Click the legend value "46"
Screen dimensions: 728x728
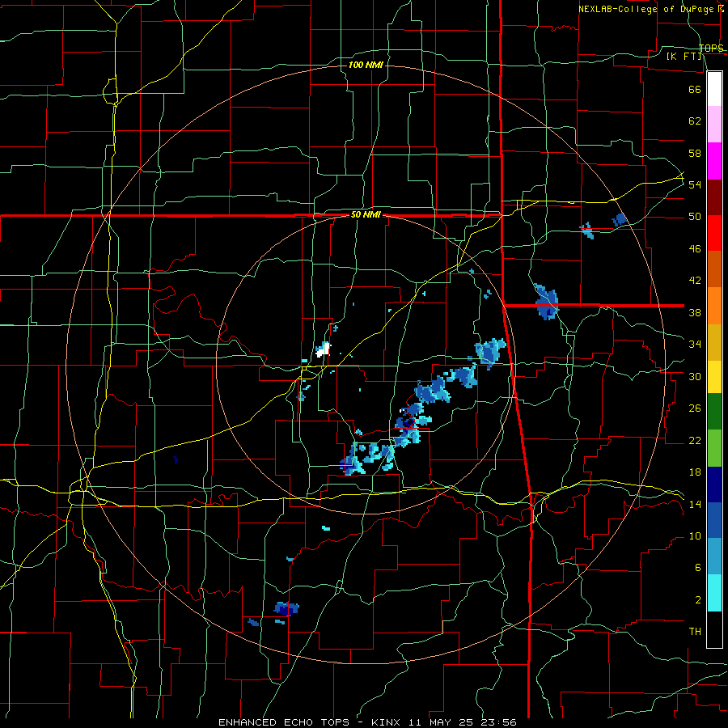695,249
